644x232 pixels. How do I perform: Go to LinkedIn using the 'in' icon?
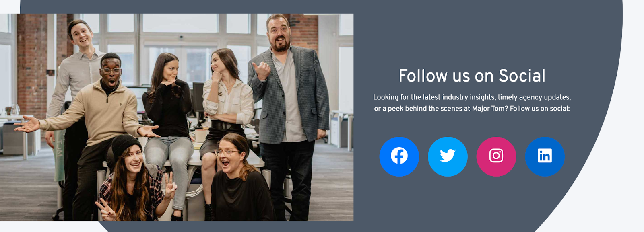click(x=545, y=156)
